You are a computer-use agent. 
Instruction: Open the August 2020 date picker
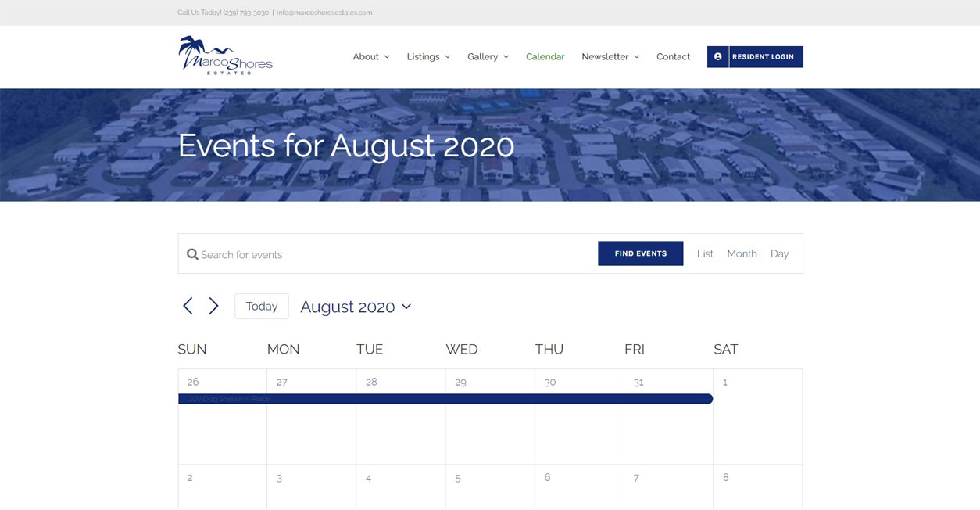point(356,307)
